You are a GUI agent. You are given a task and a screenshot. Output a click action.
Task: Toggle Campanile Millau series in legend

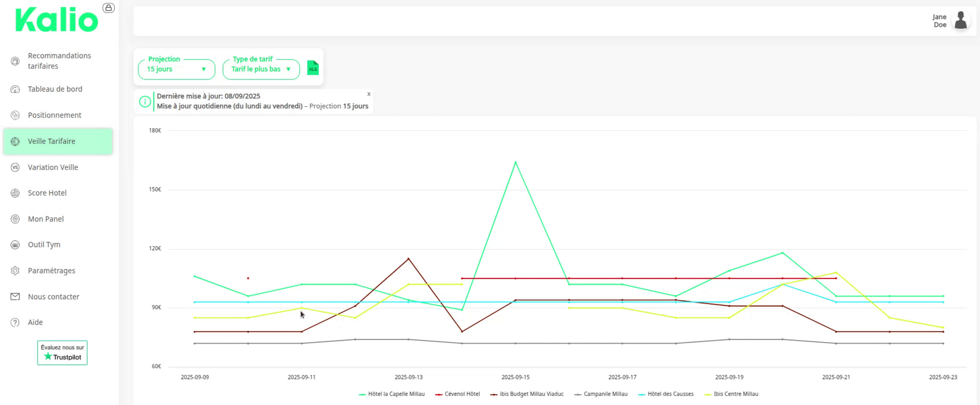601,394
